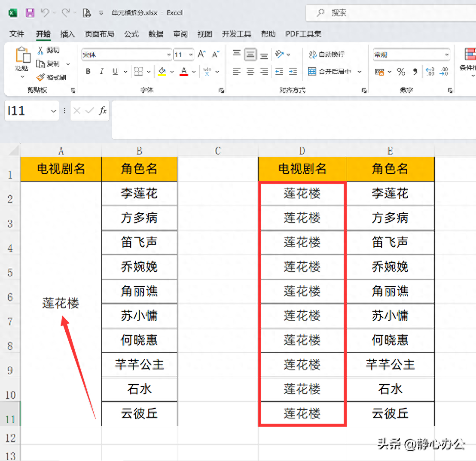Switch to the 插入 Insert tab
The height and width of the screenshot is (461, 476).
tap(67, 34)
